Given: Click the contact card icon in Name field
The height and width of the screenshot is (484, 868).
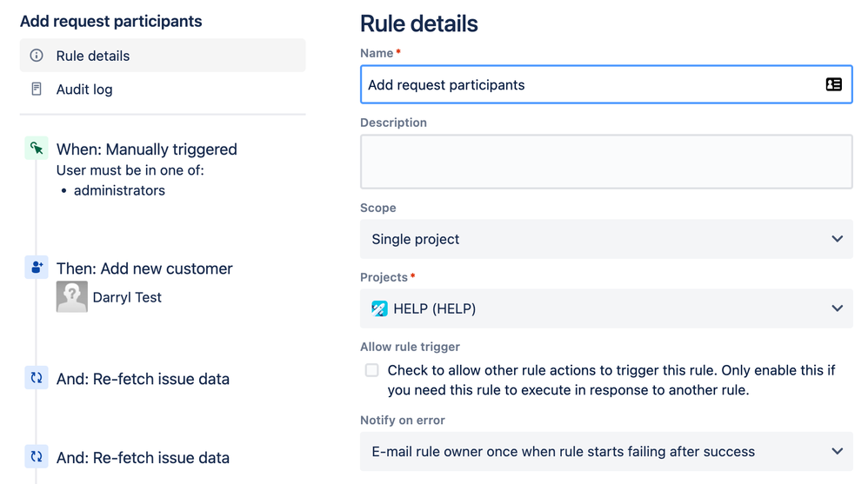Looking at the screenshot, I should [833, 84].
